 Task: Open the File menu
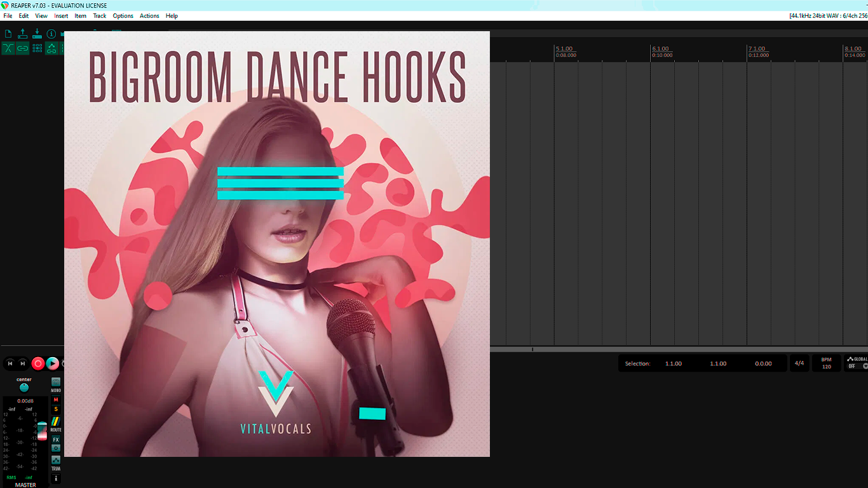pyautogui.click(x=8, y=16)
